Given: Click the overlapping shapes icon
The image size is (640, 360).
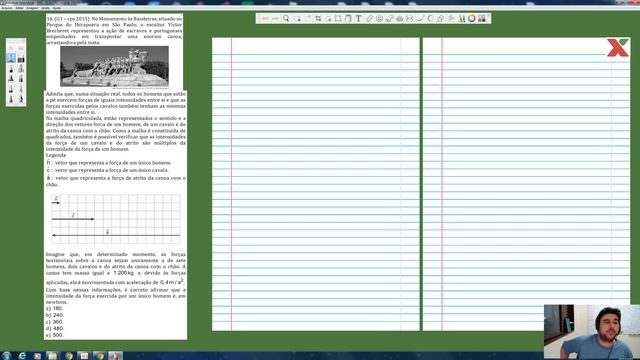Looking at the screenshot, I should pyautogui.click(x=440, y=18).
